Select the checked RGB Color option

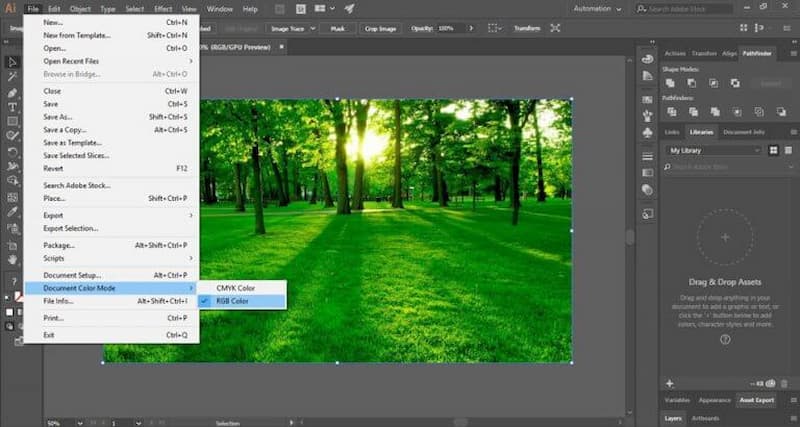242,301
